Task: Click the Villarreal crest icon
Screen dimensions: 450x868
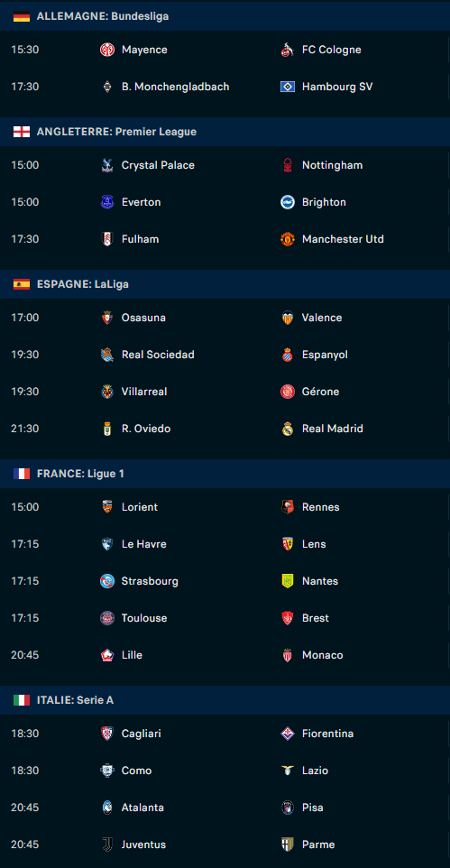Action: pos(106,392)
